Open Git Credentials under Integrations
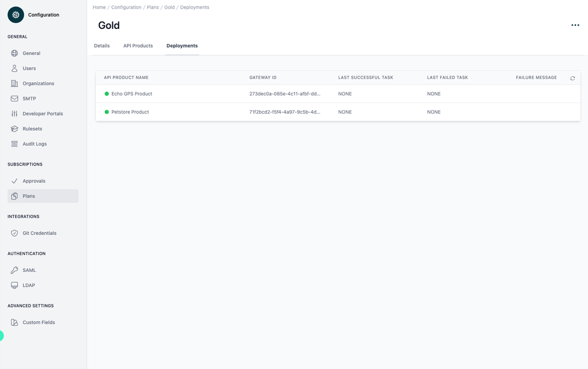The image size is (588, 369). pos(39,233)
